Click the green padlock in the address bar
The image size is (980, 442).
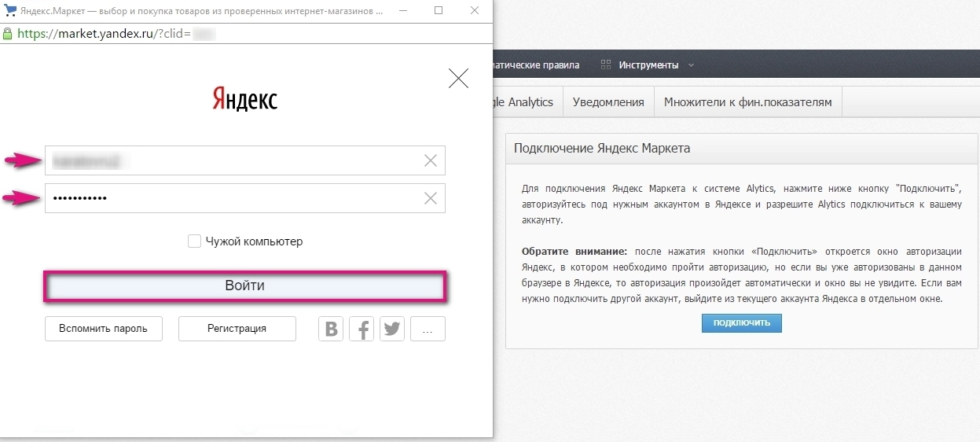tap(8, 34)
